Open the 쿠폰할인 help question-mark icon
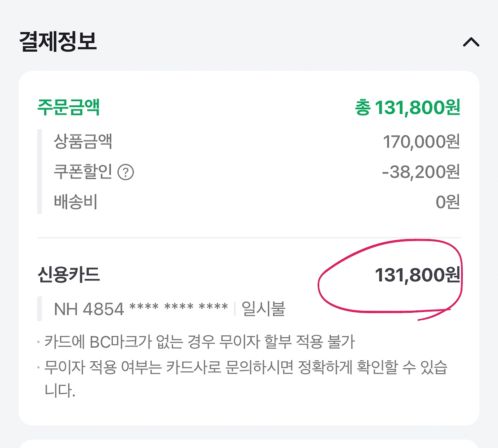The height and width of the screenshot is (448, 498). pyautogui.click(x=126, y=172)
